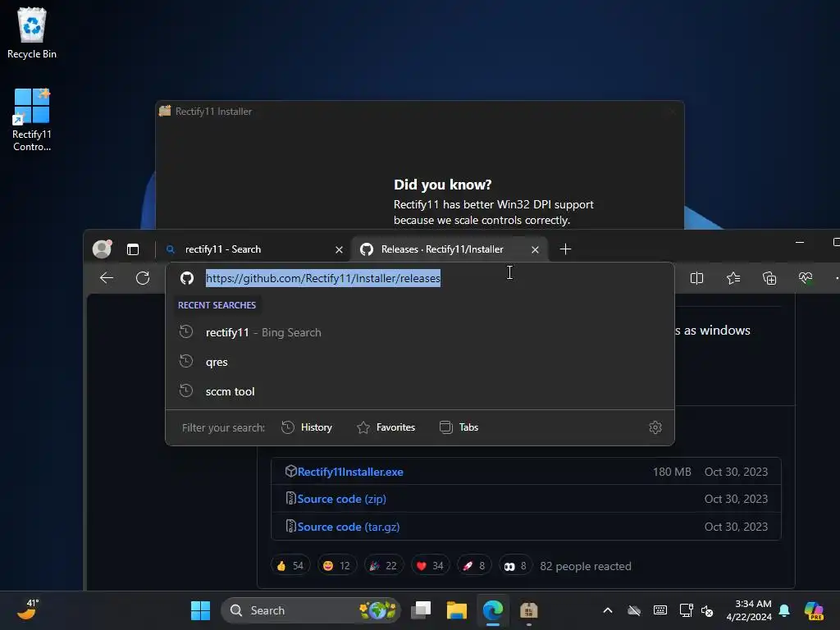Click the party popper reaction 22
The width and height of the screenshot is (840, 630).
pos(384,566)
